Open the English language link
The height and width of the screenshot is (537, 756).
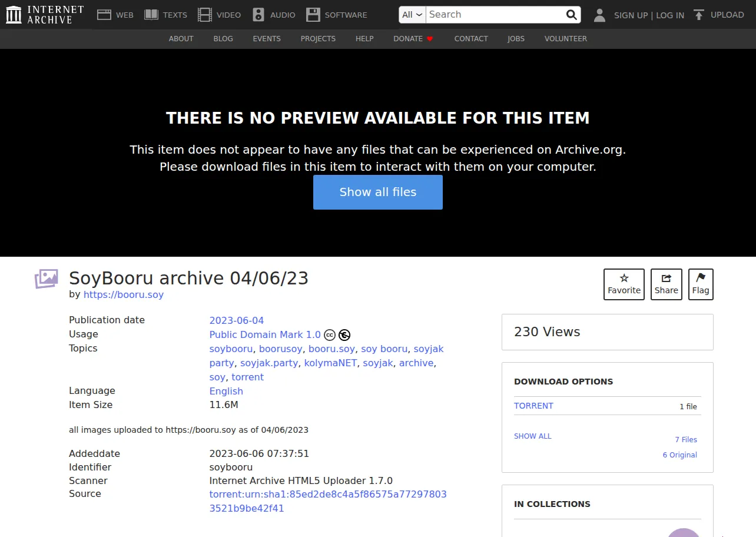(x=226, y=392)
